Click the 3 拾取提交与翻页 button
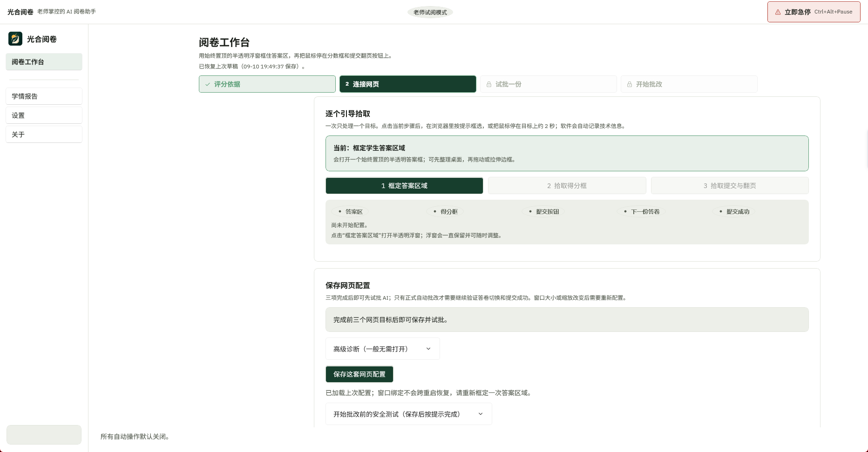The height and width of the screenshot is (452, 868). coord(730,186)
